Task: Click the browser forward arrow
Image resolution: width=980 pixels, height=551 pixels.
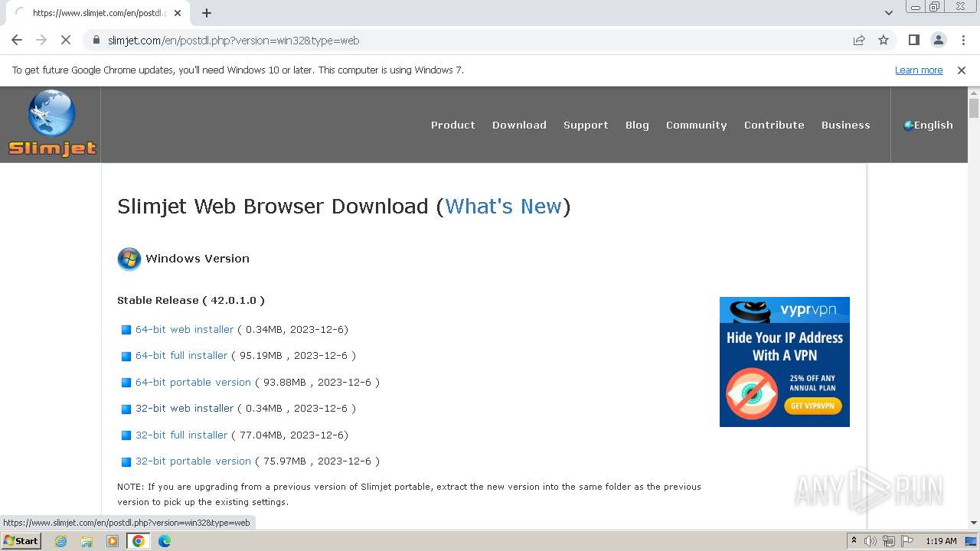Action: click(x=41, y=41)
